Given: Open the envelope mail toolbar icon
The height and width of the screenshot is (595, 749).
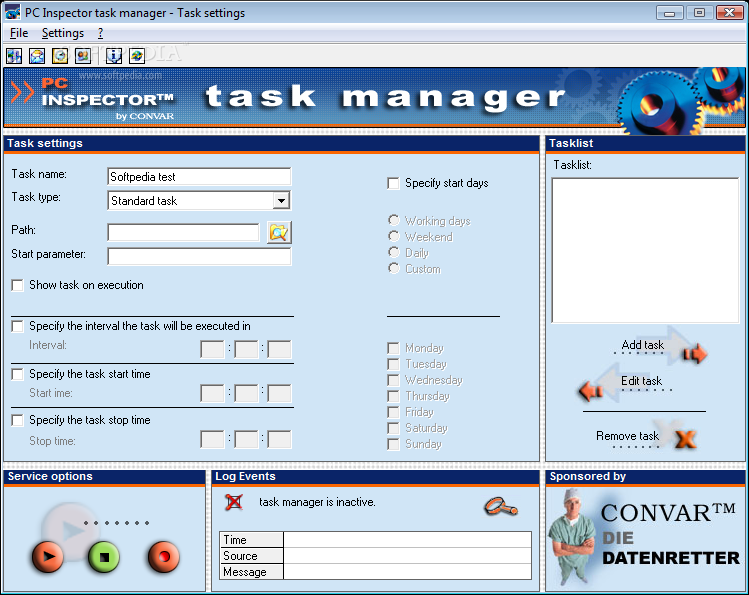Looking at the screenshot, I should pos(37,56).
